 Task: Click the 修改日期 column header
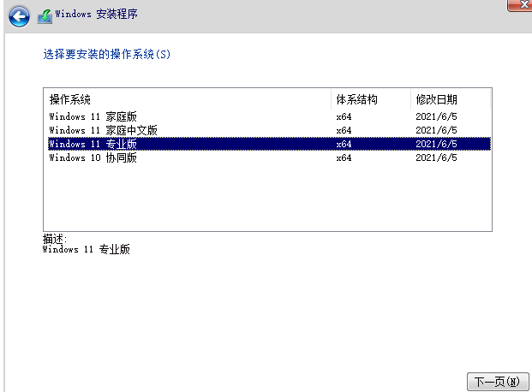coord(451,99)
